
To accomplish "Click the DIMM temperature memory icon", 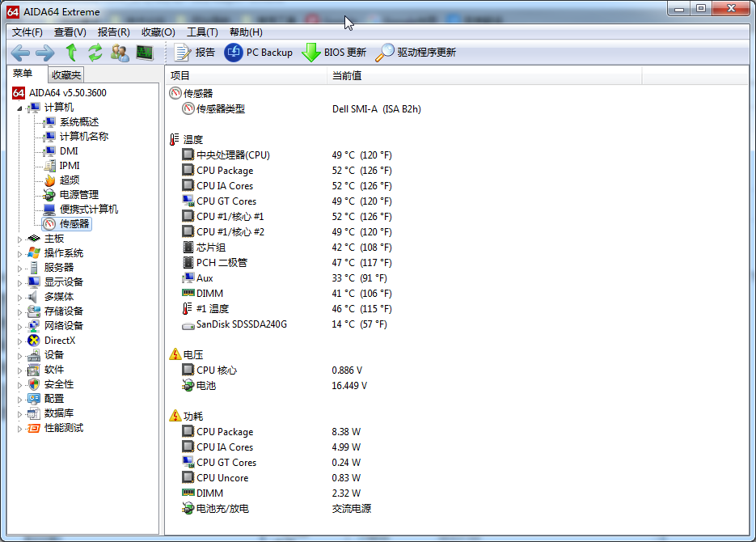I will (188, 293).
